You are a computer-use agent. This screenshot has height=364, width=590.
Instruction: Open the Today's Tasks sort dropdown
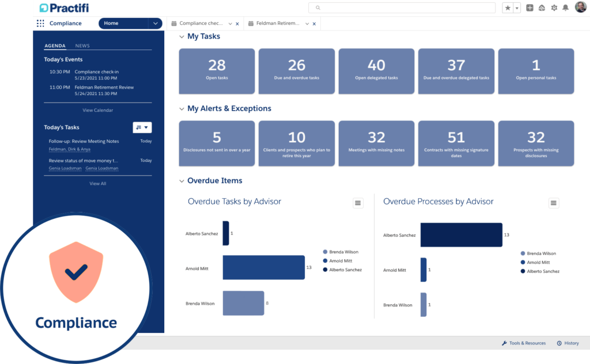[x=142, y=127]
